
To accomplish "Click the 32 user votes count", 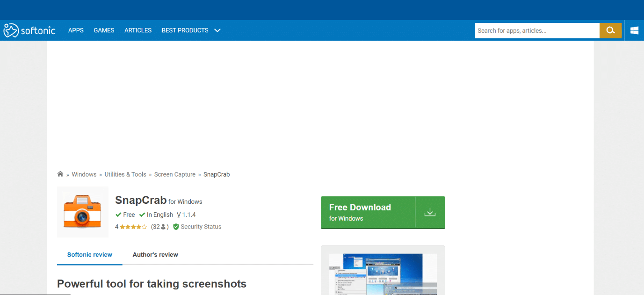I will click(159, 227).
